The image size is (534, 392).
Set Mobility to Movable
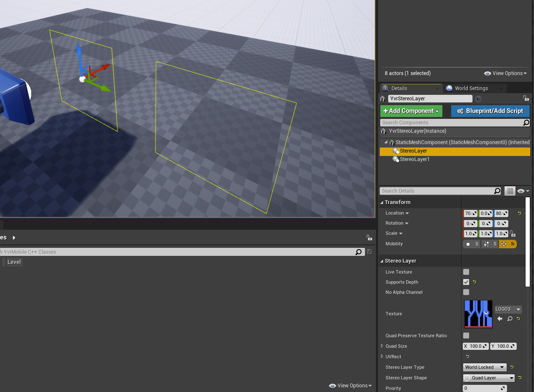[x=508, y=244]
